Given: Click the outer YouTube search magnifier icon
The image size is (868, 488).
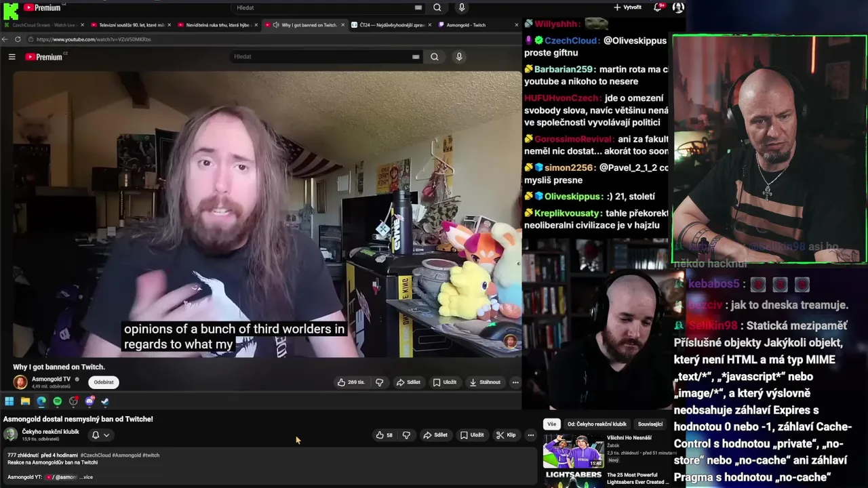Looking at the screenshot, I should (437, 7).
